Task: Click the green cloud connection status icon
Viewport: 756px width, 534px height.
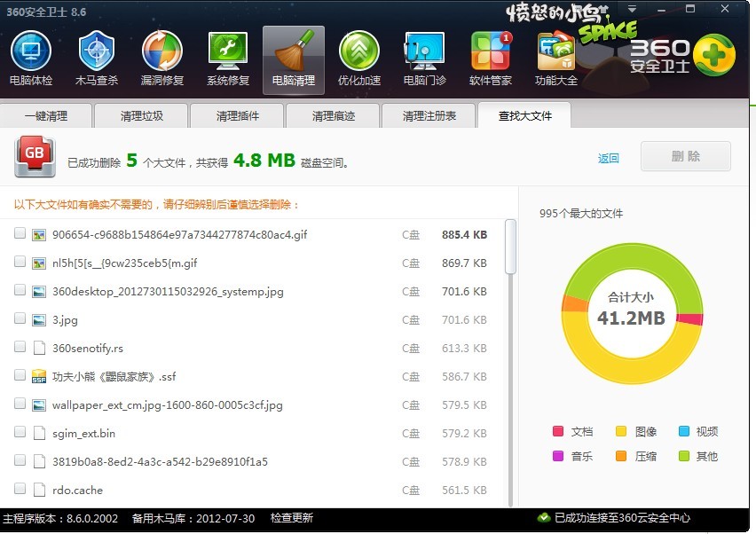Action: (x=543, y=518)
